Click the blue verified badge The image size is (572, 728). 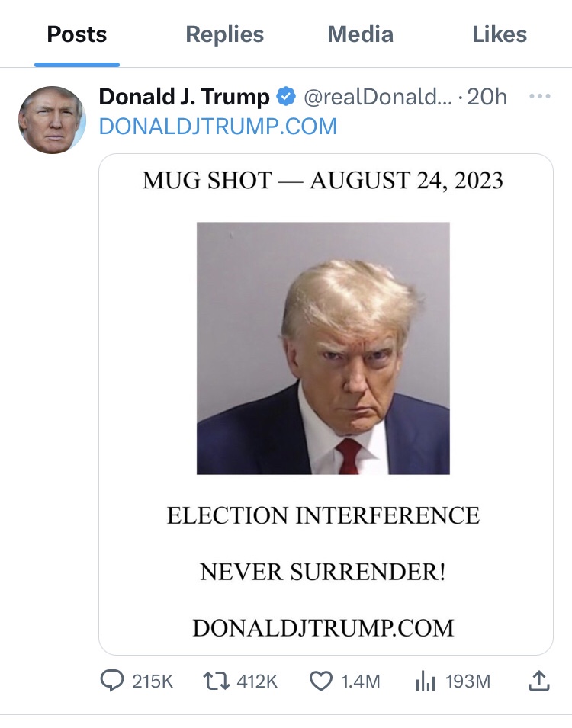pyautogui.click(x=286, y=98)
